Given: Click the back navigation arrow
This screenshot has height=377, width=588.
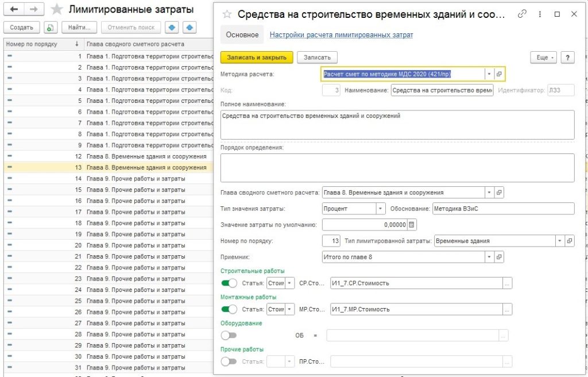Looking at the screenshot, I should coord(14,10).
